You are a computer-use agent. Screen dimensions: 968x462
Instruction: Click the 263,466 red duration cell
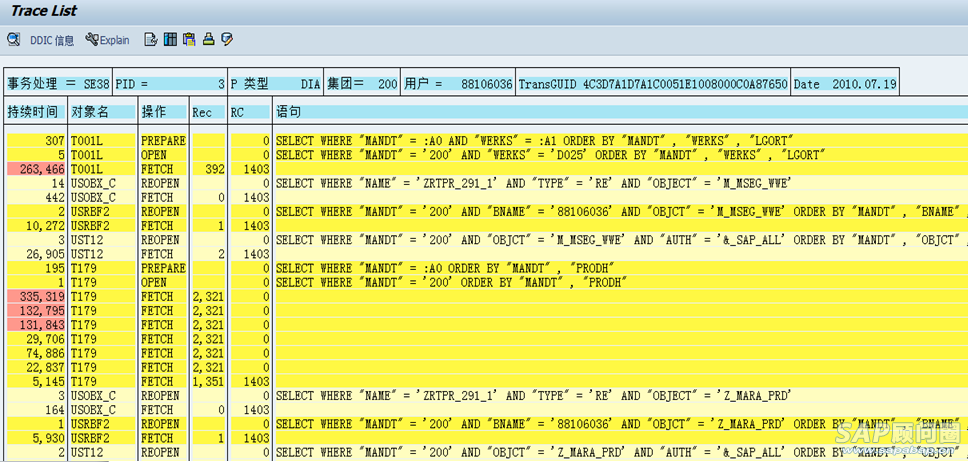tap(36, 170)
